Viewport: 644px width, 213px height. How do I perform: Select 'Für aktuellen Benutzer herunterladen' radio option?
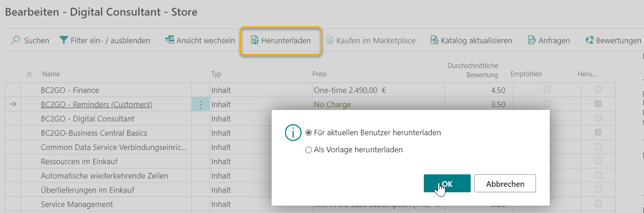click(308, 132)
